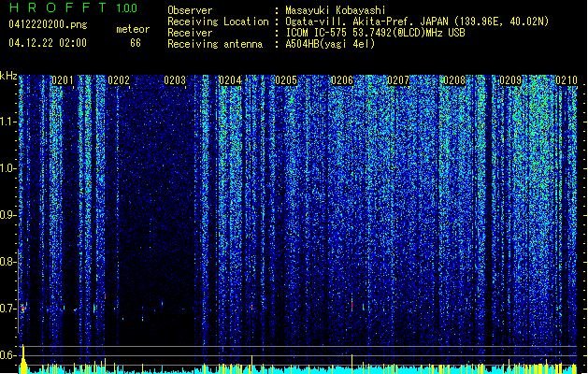Click the 0202 time marker
The height and width of the screenshot is (374, 588).
(119, 80)
